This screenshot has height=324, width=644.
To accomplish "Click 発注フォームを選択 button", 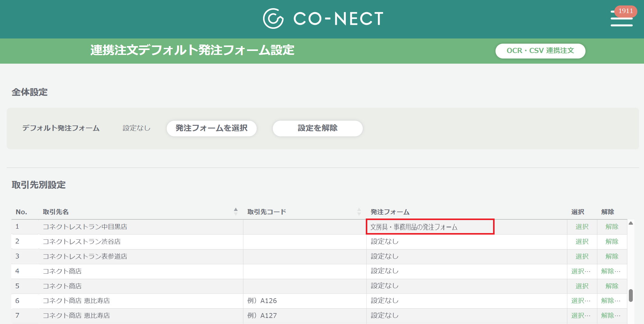I will tap(212, 128).
